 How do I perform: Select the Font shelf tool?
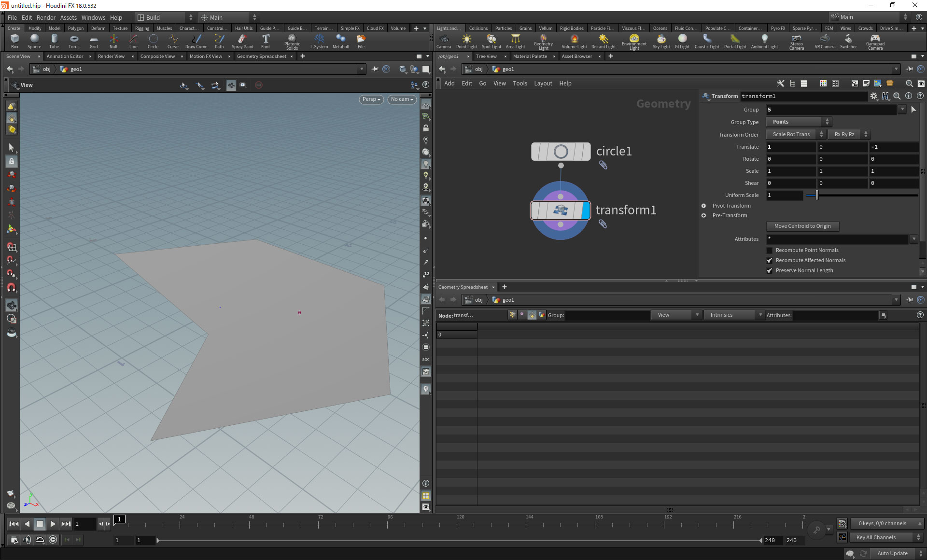pyautogui.click(x=266, y=42)
